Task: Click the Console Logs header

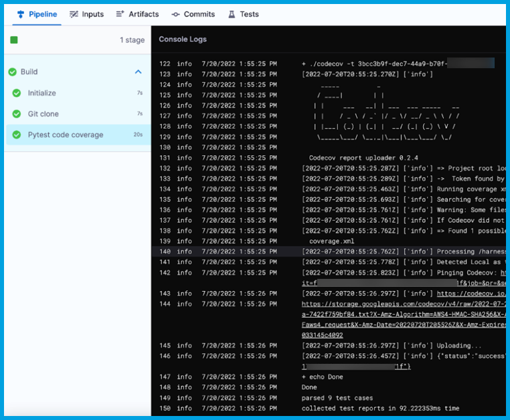Action: coord(183,39)
